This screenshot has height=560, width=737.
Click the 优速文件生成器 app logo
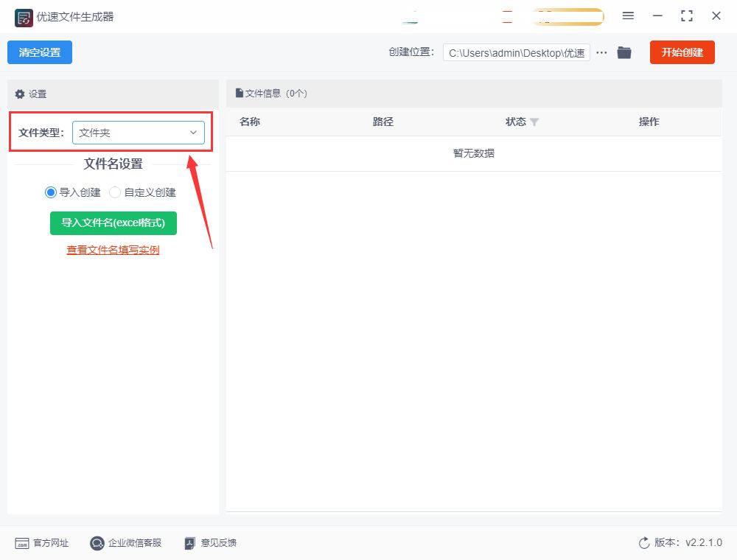pyautogui.click(x=24, y=18)
